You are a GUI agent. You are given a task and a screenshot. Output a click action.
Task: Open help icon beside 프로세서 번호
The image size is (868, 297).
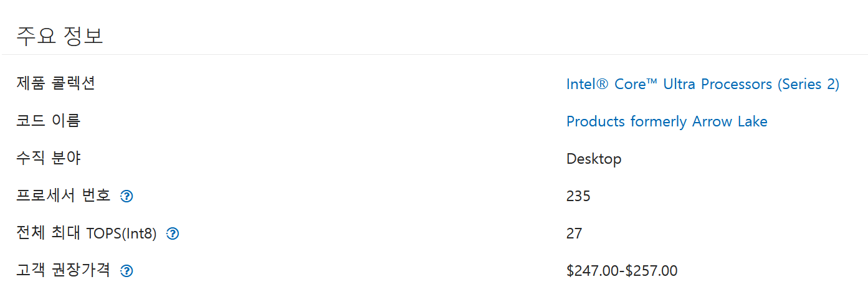click(x=126, y=196)
